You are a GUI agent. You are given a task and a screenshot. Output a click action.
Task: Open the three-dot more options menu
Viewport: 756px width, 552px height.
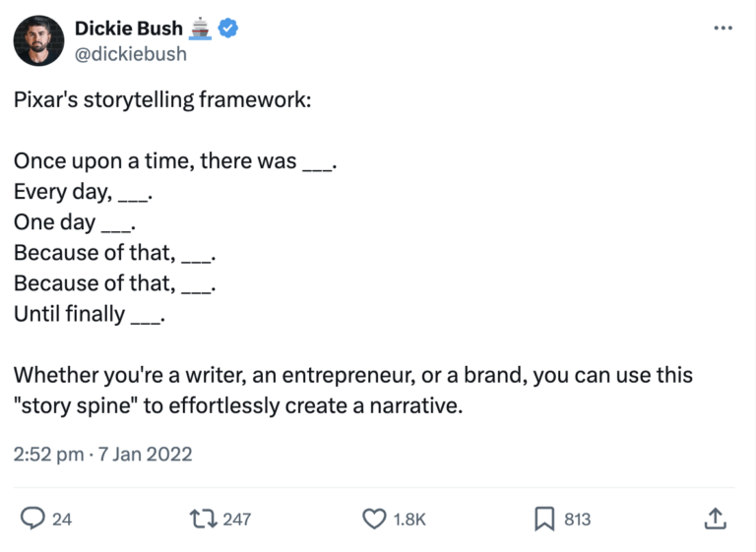[x=724, y=29]
